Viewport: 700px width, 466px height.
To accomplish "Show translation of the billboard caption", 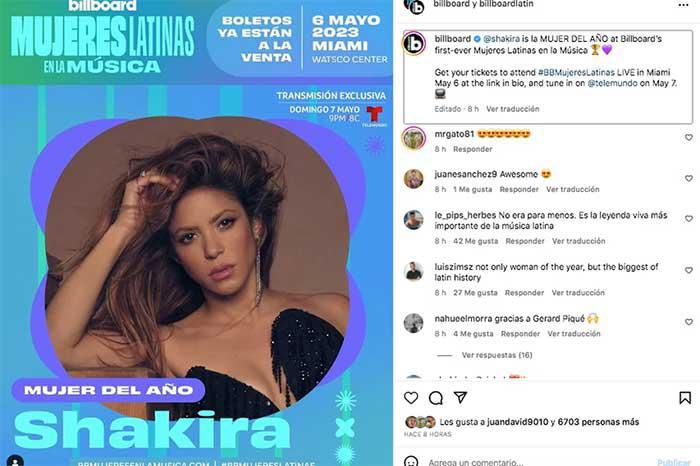I will pyautogui.click(x=512, y=109).
